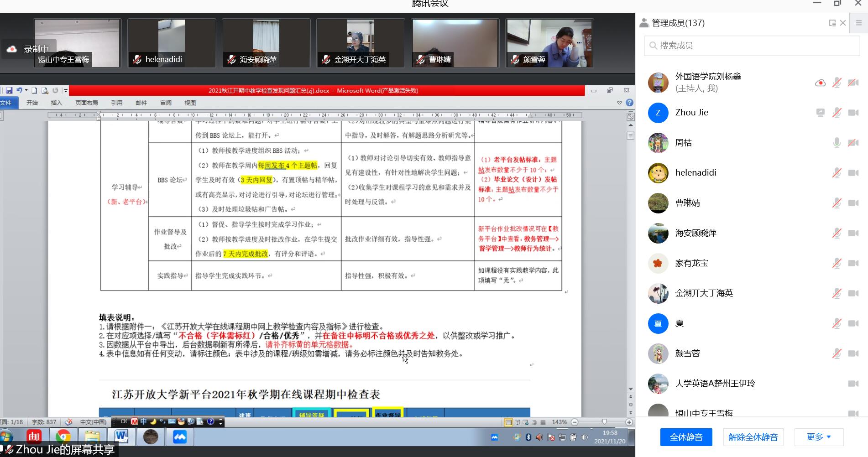Select Draft view in Word status bar
Viewport: 868px width, 457px height.
[x=543, y=422]
